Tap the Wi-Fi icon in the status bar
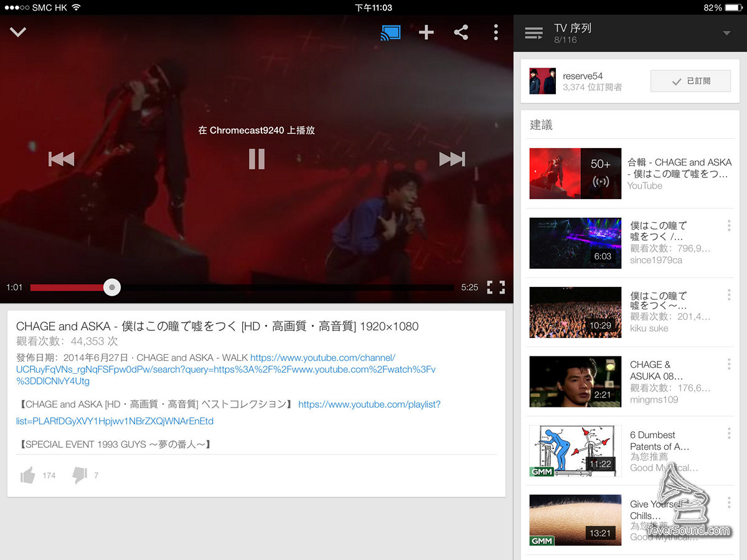Screen dimensions: 747x560 [x=76, y=7]
